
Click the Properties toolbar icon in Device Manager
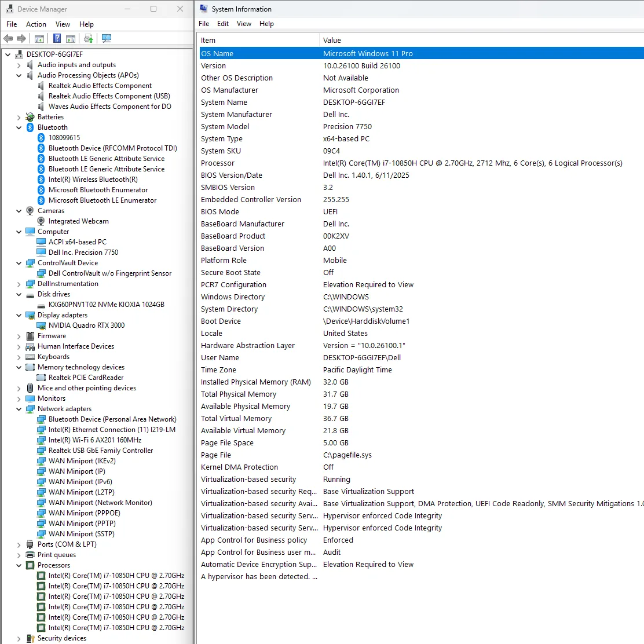(70, 38)
